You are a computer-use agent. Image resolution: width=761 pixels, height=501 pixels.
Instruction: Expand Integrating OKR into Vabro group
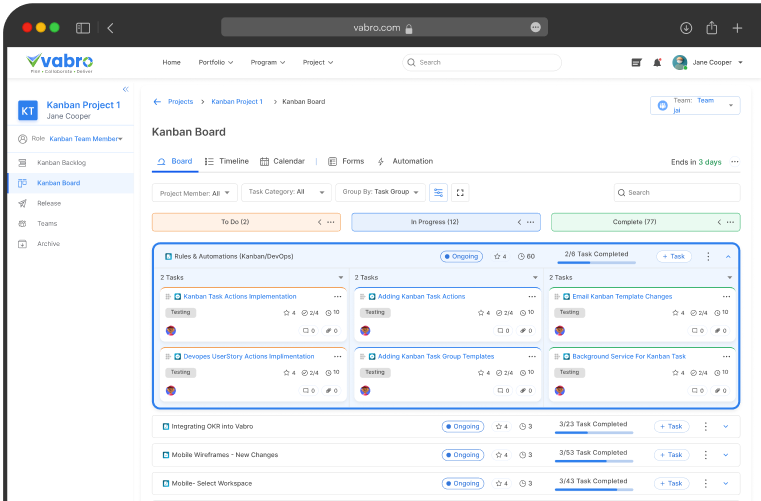click(726, 426)
